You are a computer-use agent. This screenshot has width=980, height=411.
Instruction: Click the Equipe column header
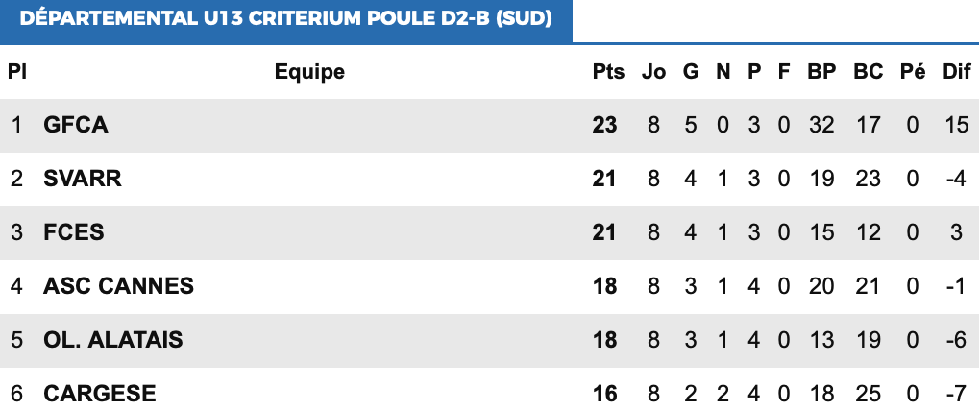click(309, 72)
